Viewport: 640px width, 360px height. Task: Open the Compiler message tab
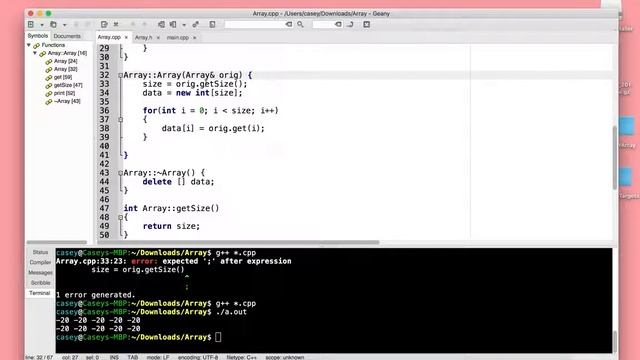pyautogui.click(x=40, y=262)
